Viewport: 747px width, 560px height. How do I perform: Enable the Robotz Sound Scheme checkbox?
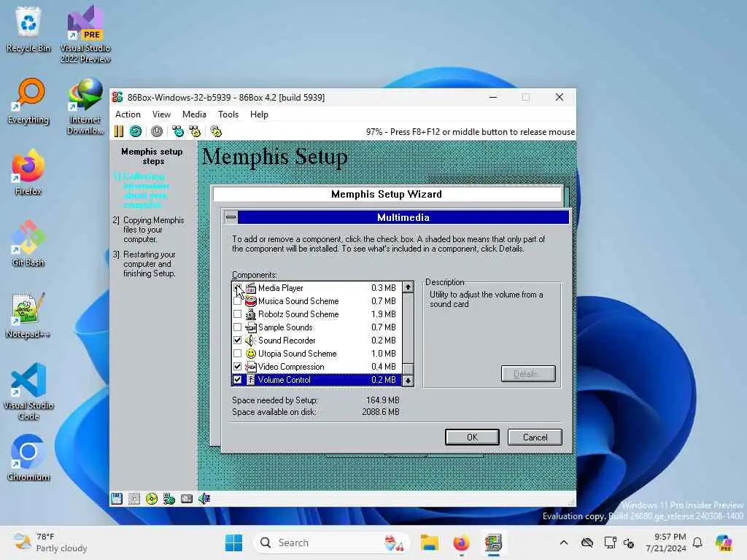tap(237, 314)
